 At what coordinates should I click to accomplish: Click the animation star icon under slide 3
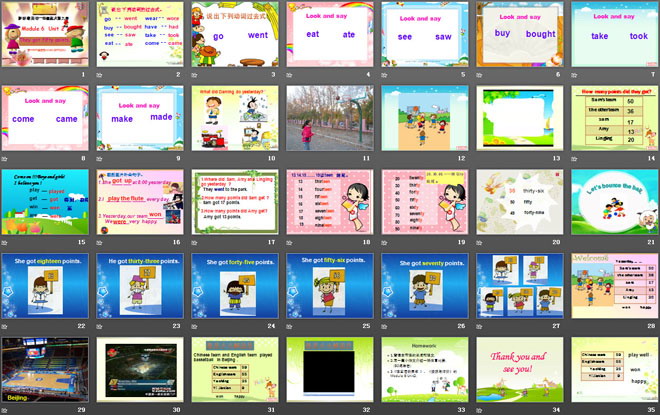click(x=194, y=75)
